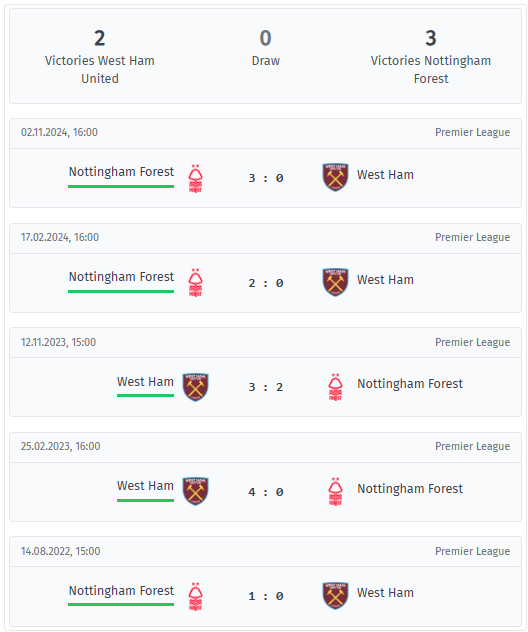The height and width of the screenshot is (632, 528).
Task: Open the 4 : 0 score result
Action: click(266, 492)
